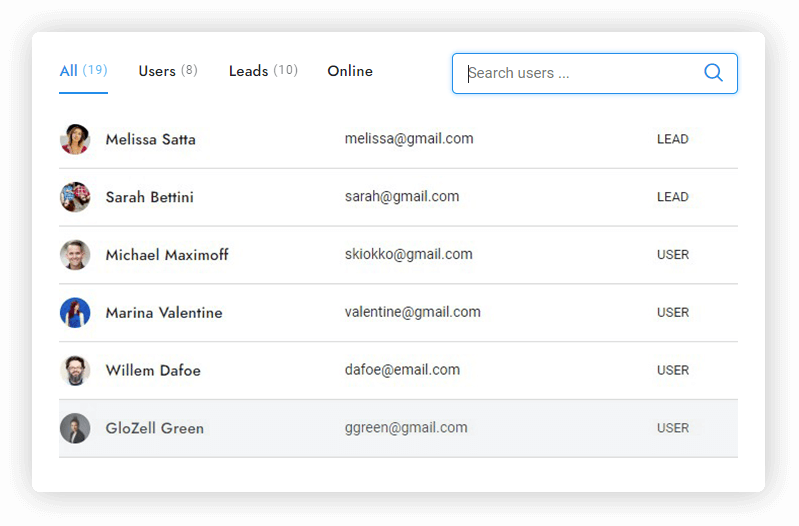Select the Michael Maximoff name
Screen dimensions: 799x526
tap(167, 256)
